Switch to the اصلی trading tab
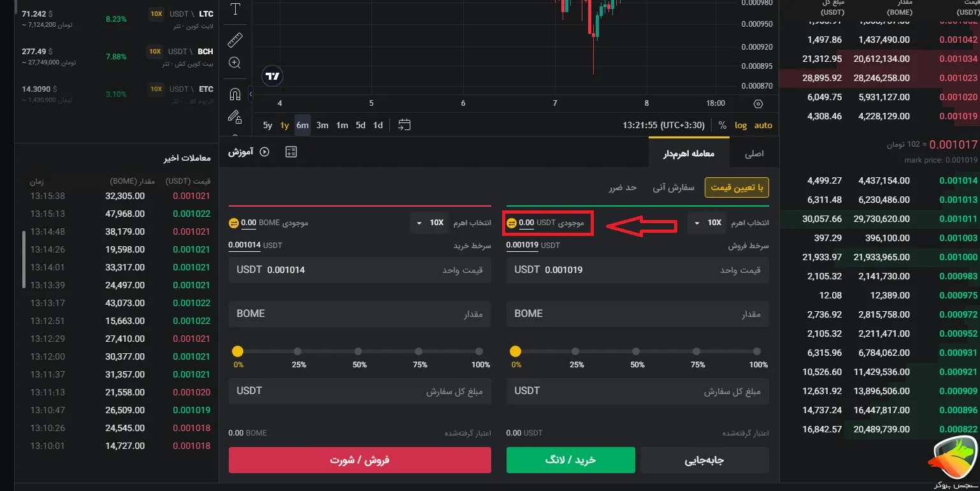The width and height of the screenshot is (980, 491). click(754, 154)
